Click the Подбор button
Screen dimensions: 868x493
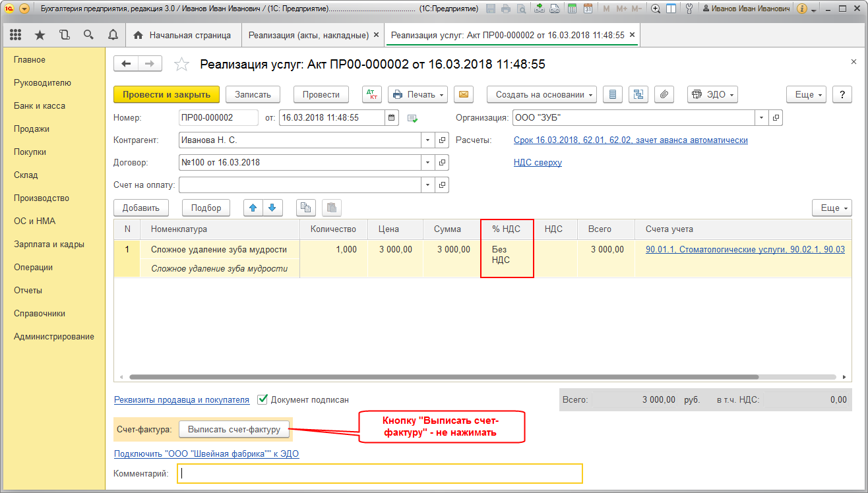206,208
